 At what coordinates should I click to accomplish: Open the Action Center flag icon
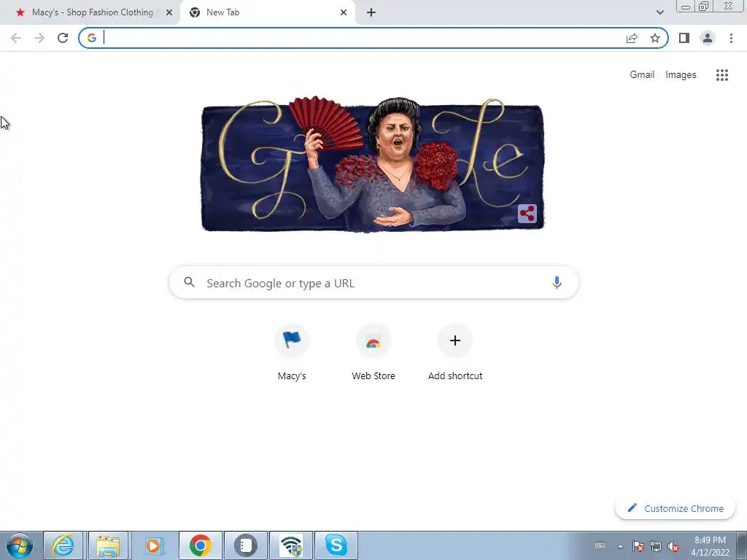638,547
